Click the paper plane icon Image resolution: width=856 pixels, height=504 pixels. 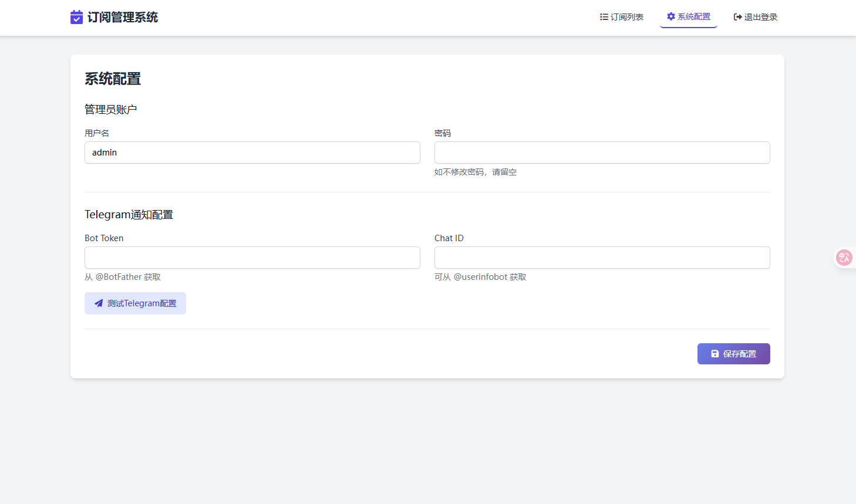coord(99,303)
